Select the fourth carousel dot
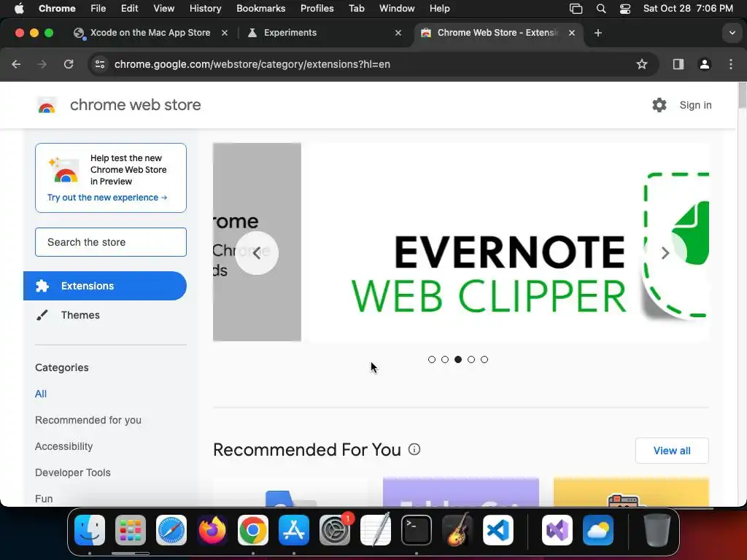Viewport: 747px width, 560px height. (x=471, y=359)
